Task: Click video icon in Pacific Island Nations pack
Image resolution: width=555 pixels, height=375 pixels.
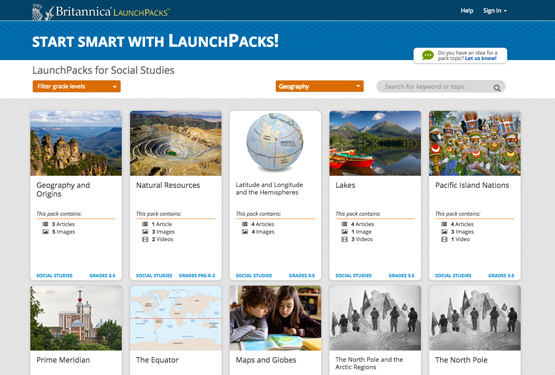Action: (x=444, y=239)
